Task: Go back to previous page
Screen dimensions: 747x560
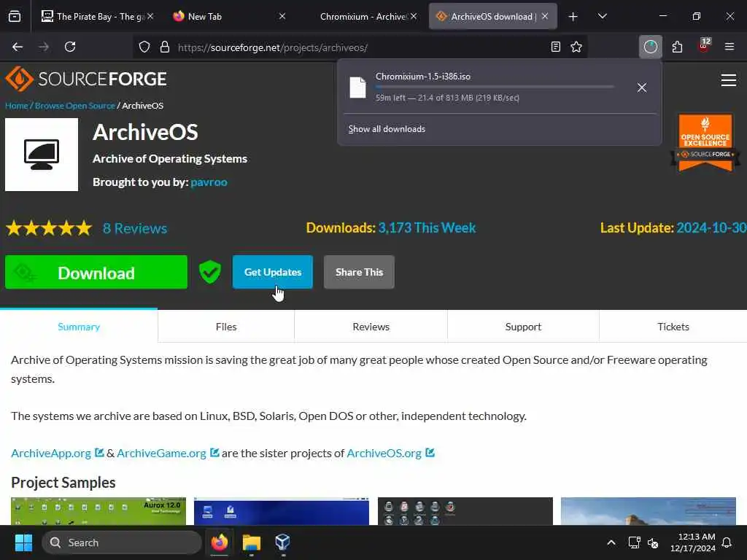Action: pyautogui.click(x=18, y=47)
